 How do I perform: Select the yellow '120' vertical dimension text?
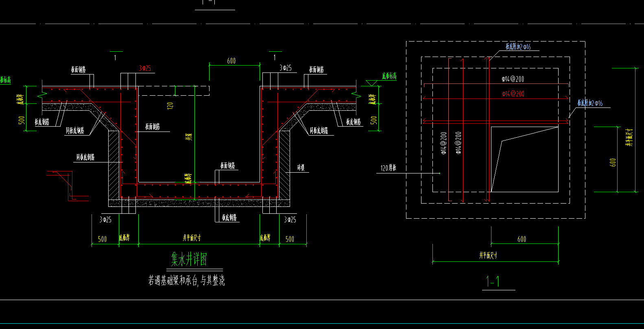(x=170, y=105)
